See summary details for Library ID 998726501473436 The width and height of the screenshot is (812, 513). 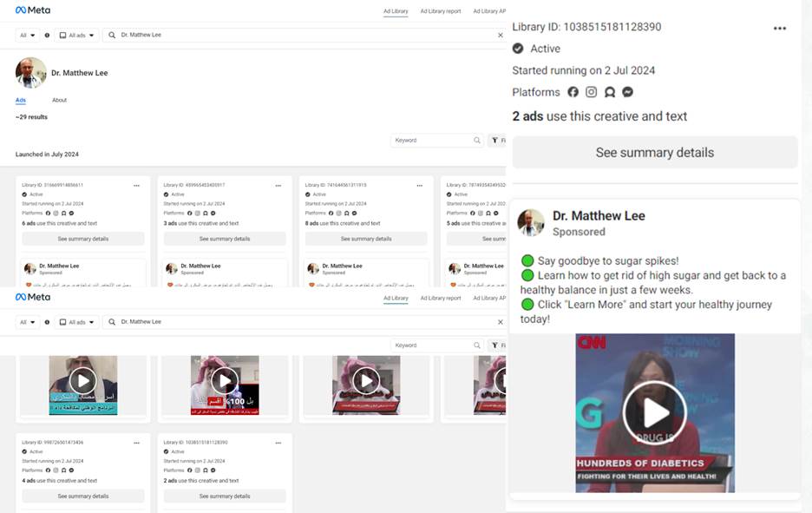coord(83,497)
